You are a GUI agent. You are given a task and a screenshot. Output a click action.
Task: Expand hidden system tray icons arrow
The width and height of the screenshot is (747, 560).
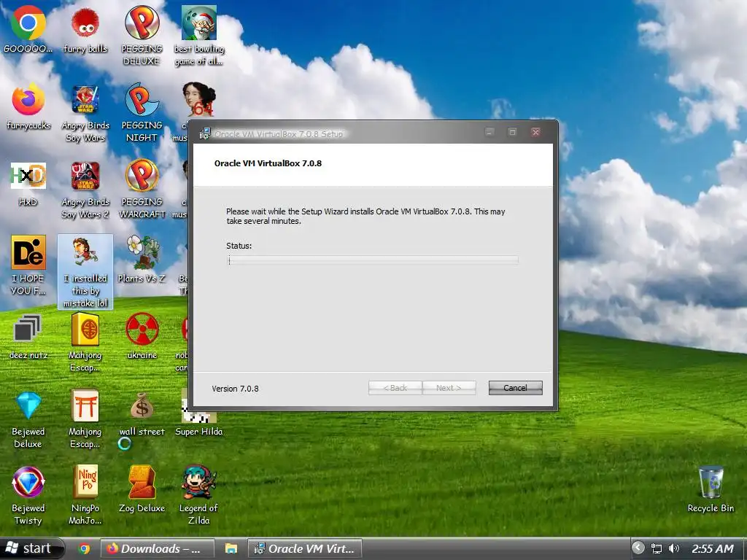click(x=638, y=548)
